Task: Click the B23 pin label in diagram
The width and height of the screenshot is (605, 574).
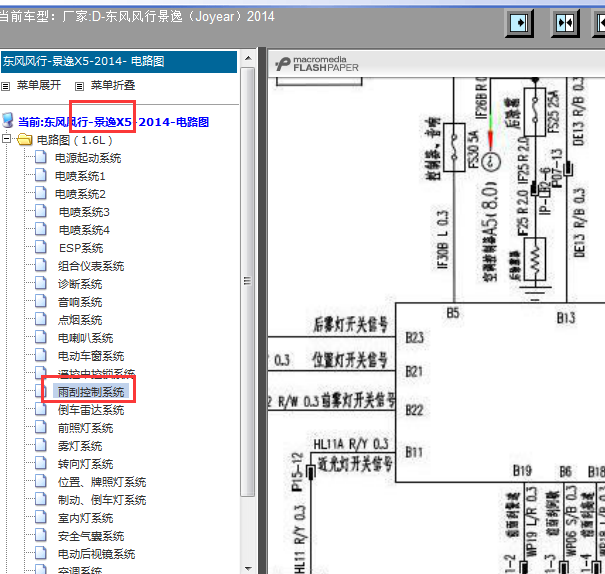Action: (x=414, y=338)
